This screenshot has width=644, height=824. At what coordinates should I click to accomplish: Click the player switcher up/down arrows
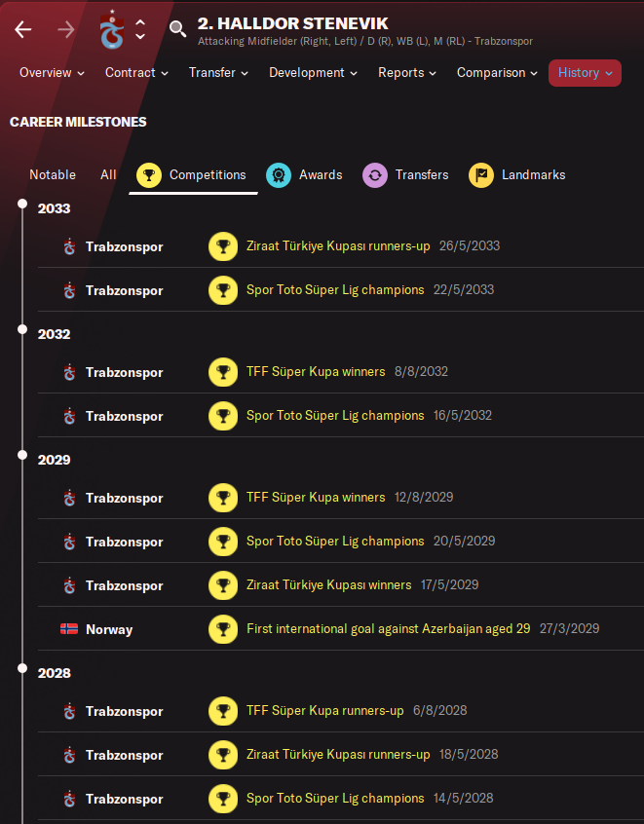[x=140, y=29]
